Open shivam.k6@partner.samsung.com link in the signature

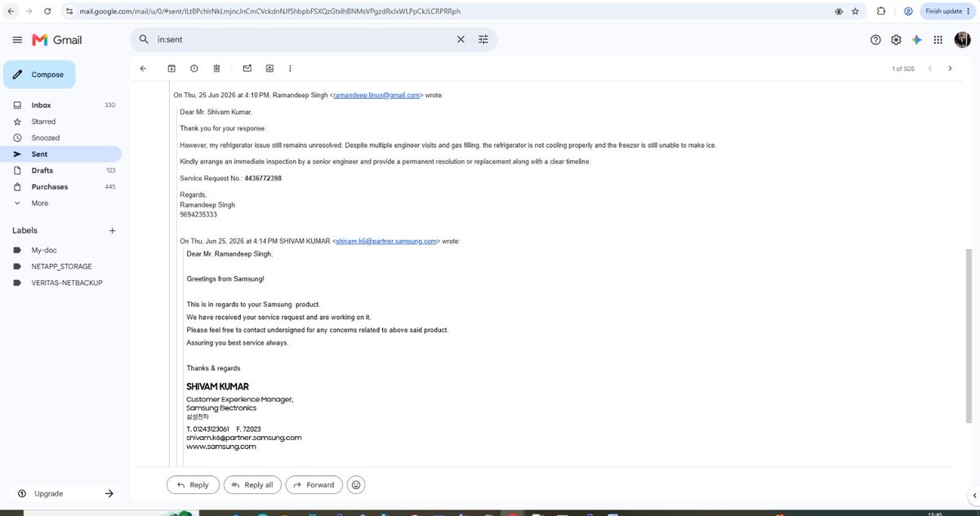pos(243,438)
